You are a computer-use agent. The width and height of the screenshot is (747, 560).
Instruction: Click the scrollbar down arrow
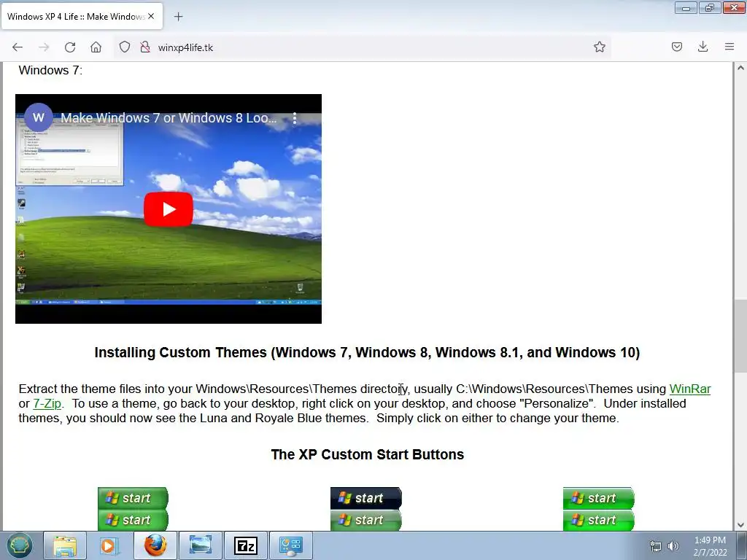740,525
